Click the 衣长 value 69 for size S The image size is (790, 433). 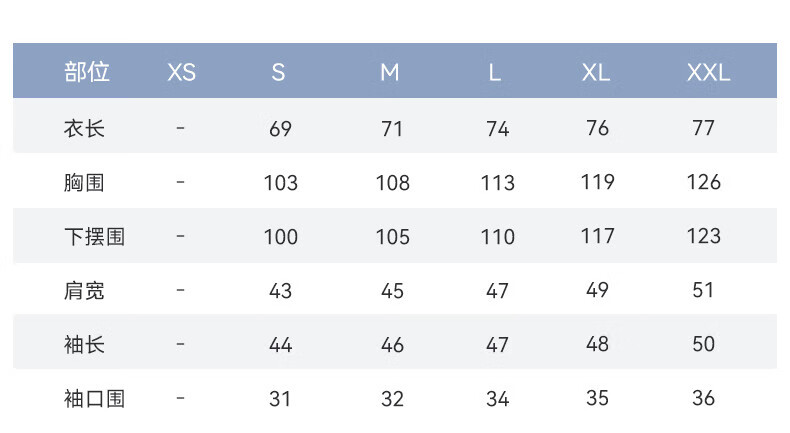click(x=280, y=129)
